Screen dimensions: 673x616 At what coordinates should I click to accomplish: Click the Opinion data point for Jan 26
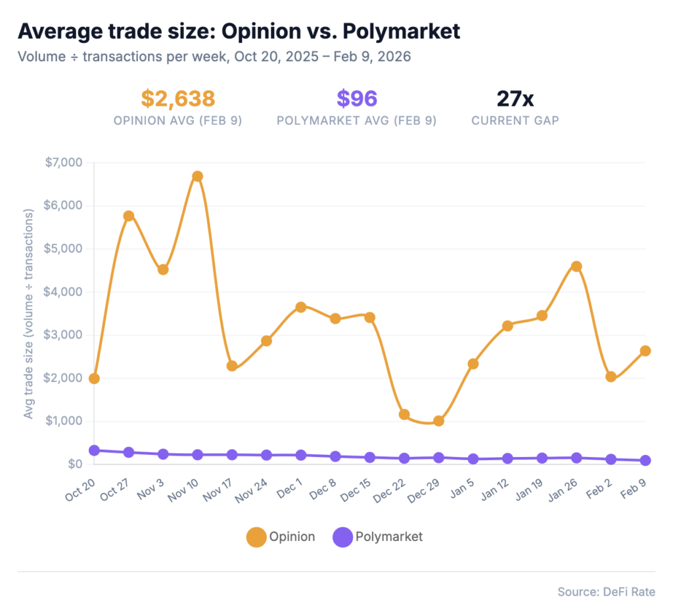(576, 266)
